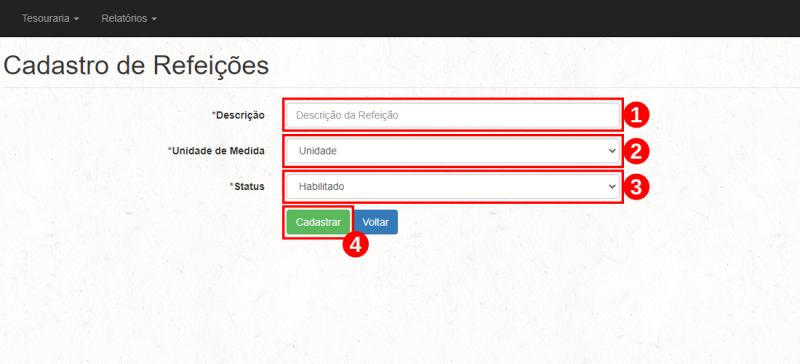Click the blue Voltar button
The height and width of the screenshot is (364, 800).
[x=376, y=223]
